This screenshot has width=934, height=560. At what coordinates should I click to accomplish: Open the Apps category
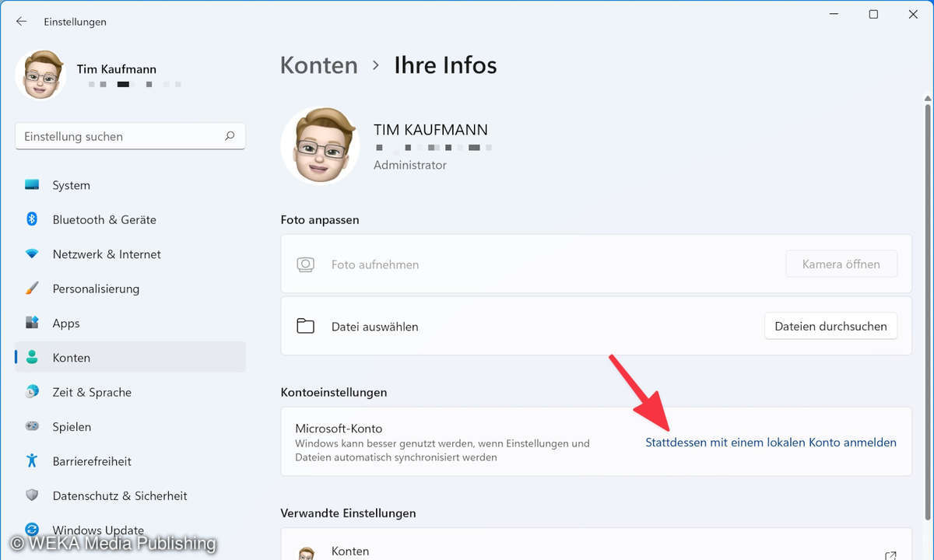tap(130, 323)
